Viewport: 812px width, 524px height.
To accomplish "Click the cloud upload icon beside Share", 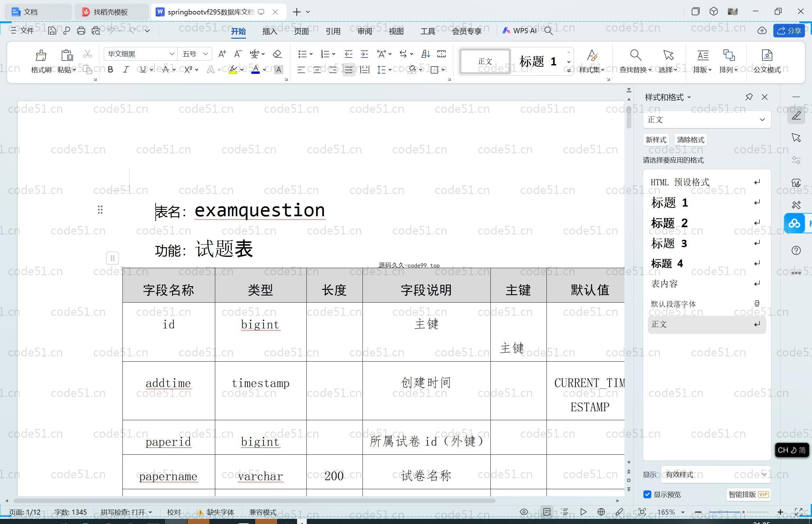I will point(762,31).
